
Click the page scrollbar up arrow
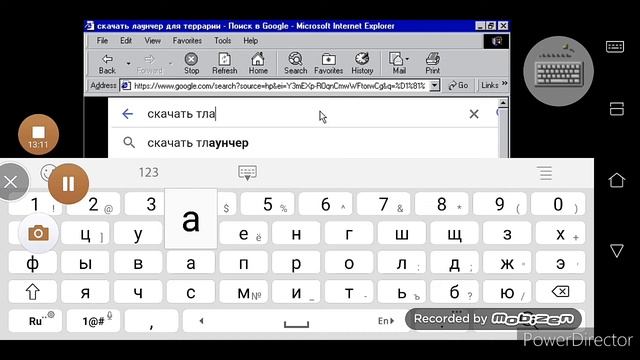(x=503, y=103)
